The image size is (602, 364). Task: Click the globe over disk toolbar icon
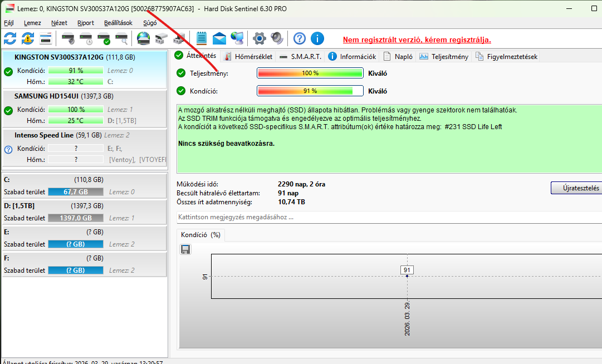click(143, 38)
